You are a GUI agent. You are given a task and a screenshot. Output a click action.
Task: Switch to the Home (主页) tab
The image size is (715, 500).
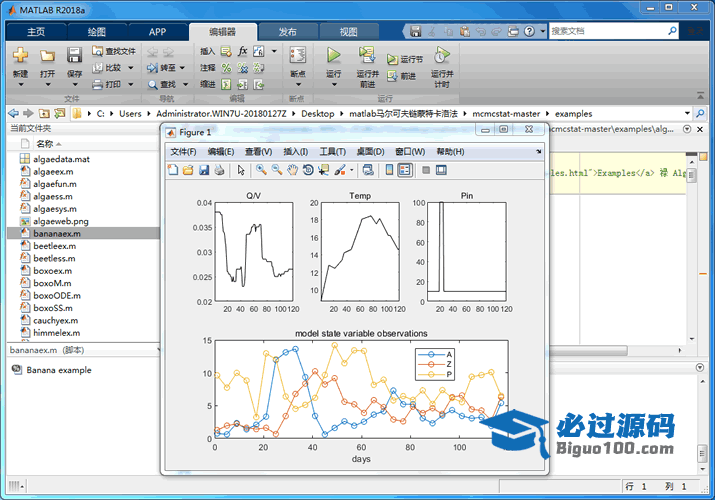[36, 32]
